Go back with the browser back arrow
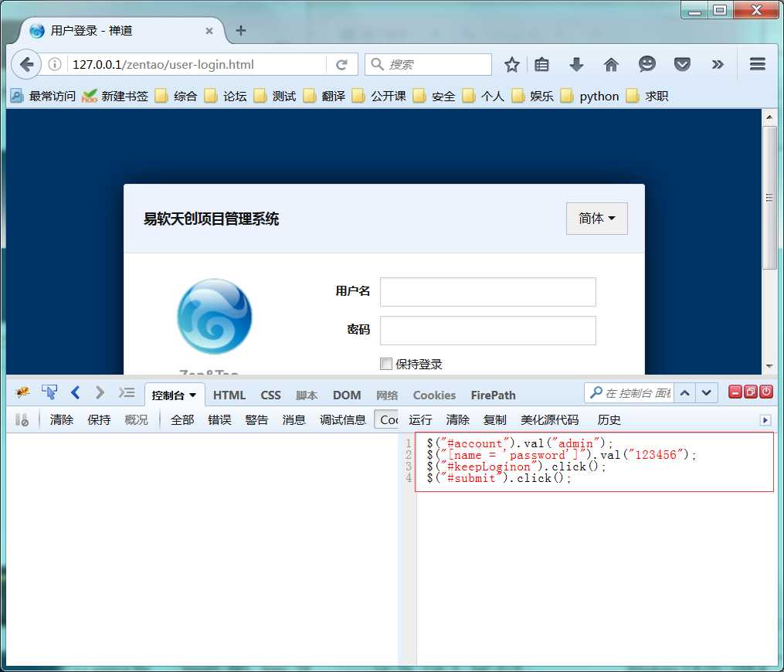Image resolution: width=784 pixels, height=672 pixels. click(26, 64)
